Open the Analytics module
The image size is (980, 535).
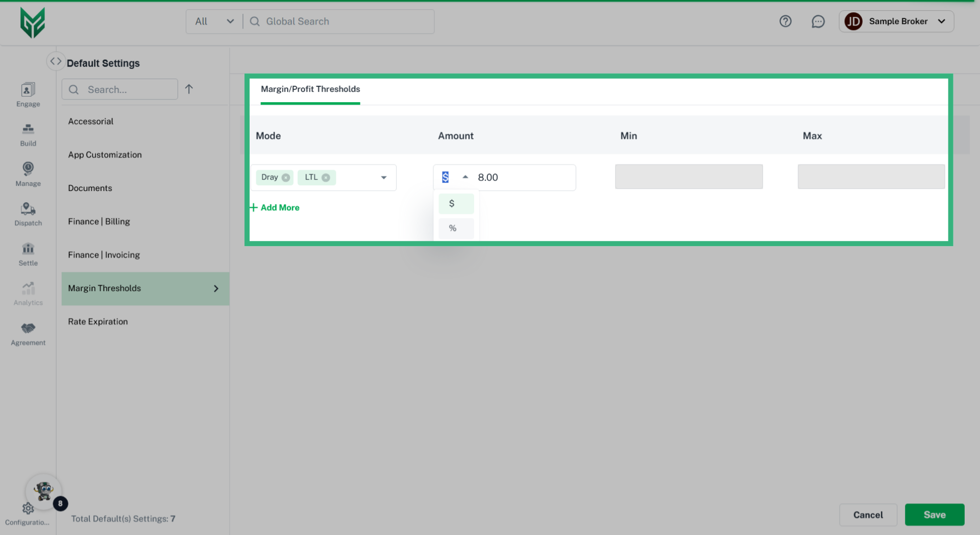click(28, 294)
